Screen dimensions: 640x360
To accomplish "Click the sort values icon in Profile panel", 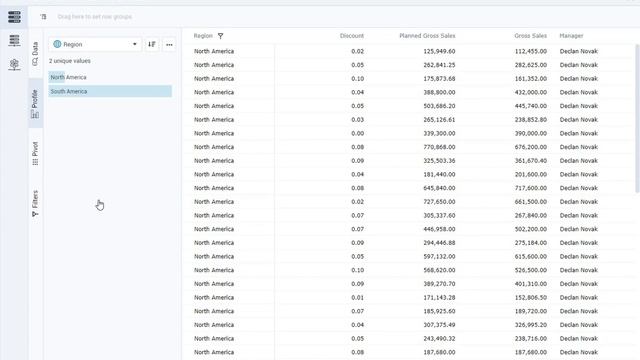I will click(x=152, y=44).
